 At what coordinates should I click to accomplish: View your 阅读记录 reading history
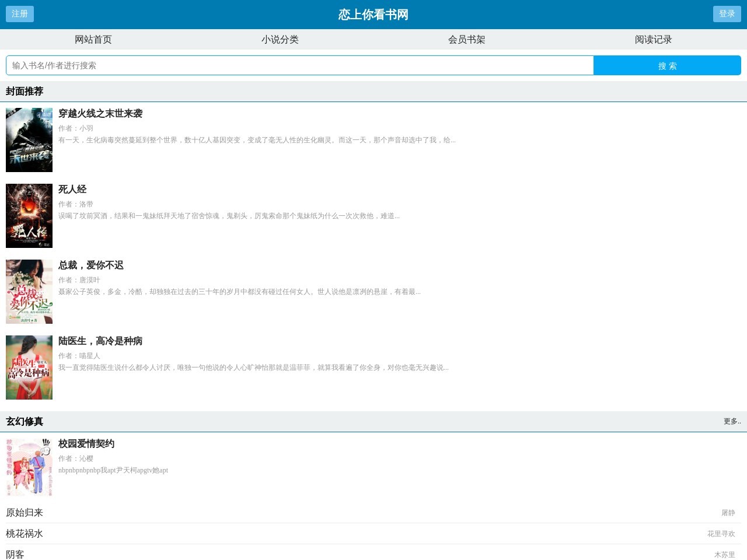pyautogui.click(x=654, y=39)
